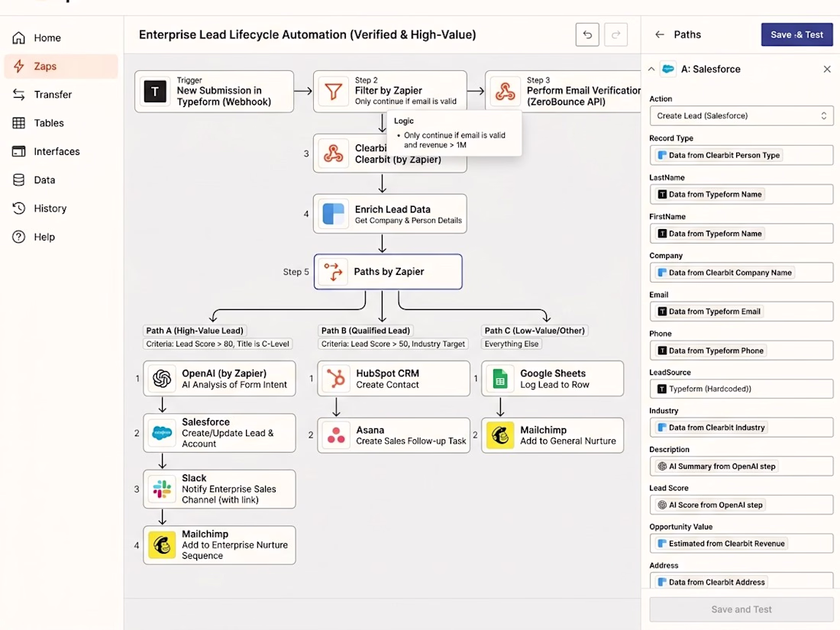Click the HubSpot CRM icon

[x=337, y=379]
